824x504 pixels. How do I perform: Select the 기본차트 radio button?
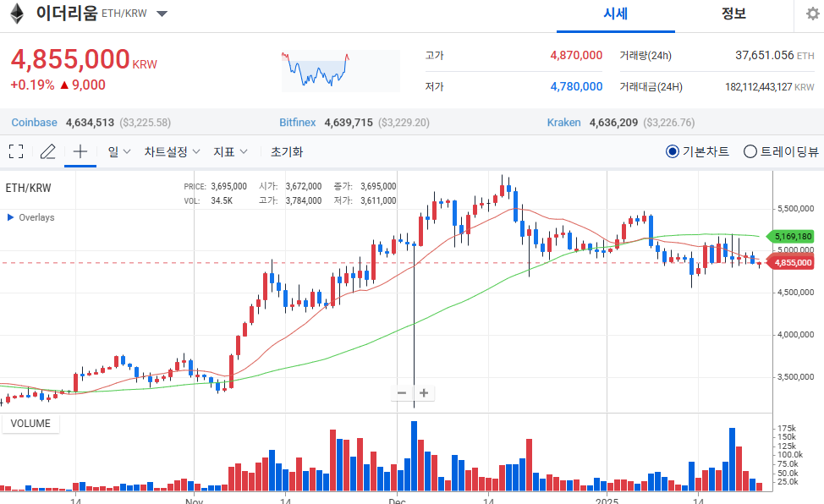point(672,152)
